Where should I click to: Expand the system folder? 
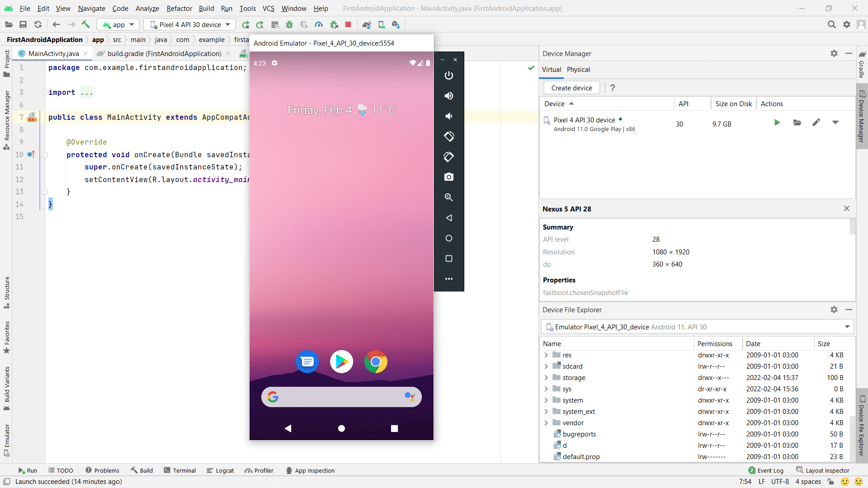tap(546, 400)
